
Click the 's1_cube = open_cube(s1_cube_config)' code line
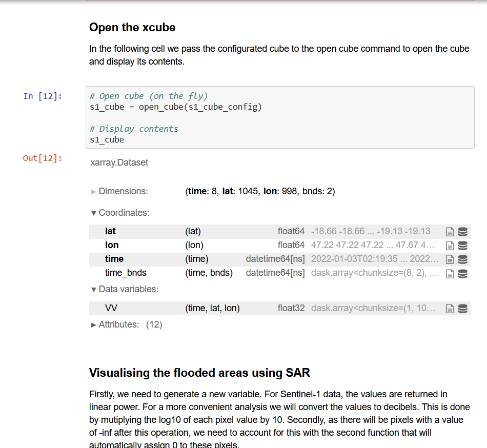[x=176, y=107]
